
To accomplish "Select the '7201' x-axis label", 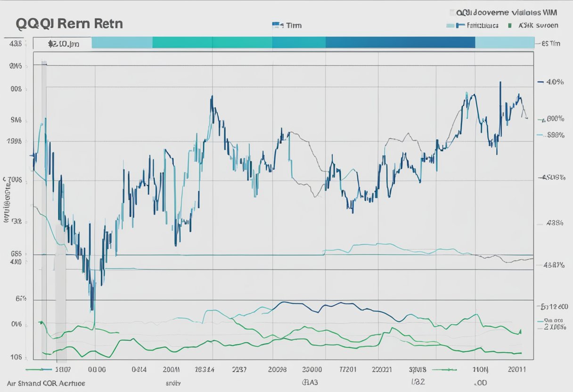I will point(349,370).
